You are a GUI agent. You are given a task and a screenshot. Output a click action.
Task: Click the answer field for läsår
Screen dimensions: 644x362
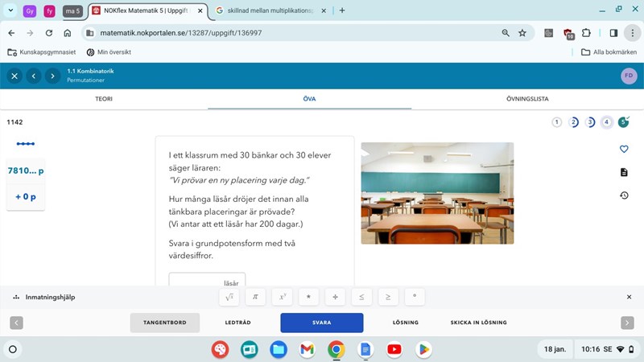coord(195,282)
